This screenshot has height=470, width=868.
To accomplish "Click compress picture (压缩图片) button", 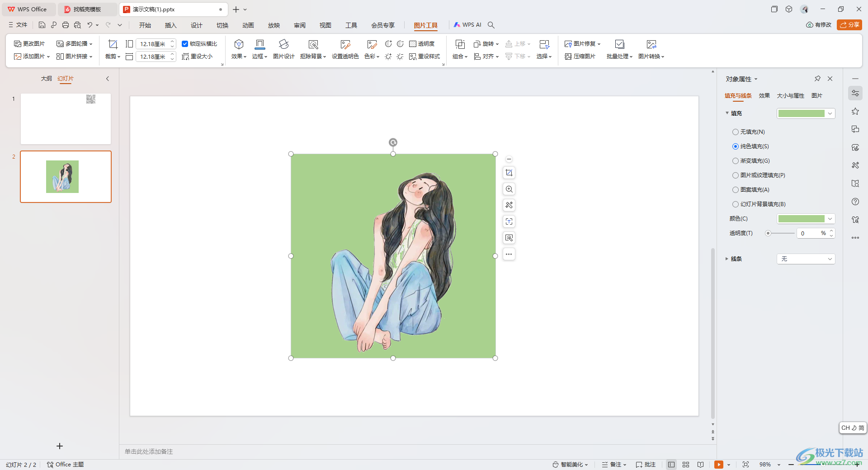I will (x=580, y=56).
